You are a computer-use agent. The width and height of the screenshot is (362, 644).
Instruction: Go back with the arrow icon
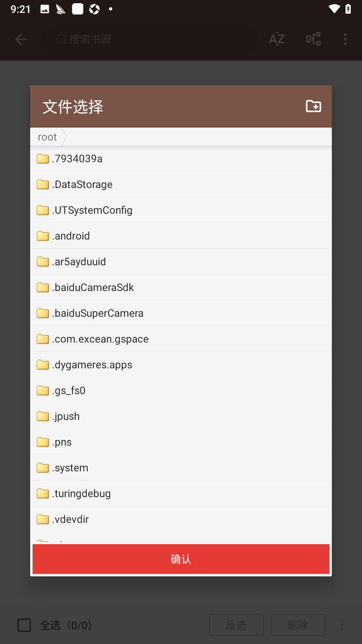point(21,39)
